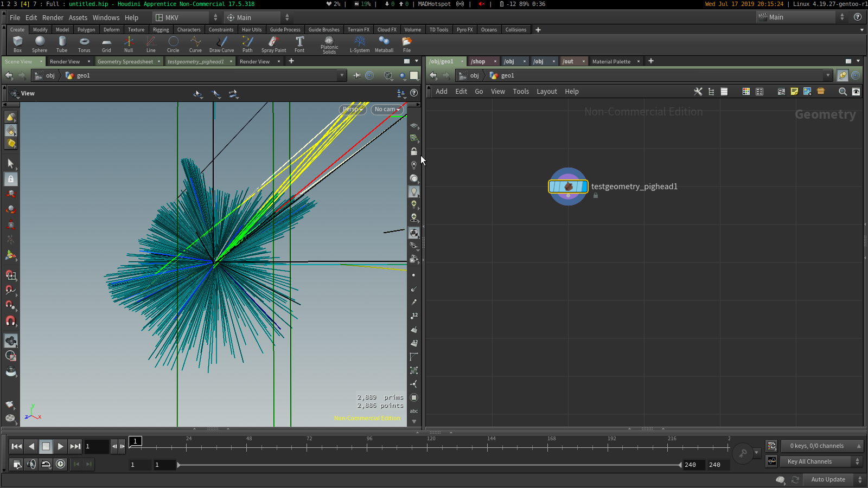
Task: Click the Auto Update button
Action: [x=828, y=479]
